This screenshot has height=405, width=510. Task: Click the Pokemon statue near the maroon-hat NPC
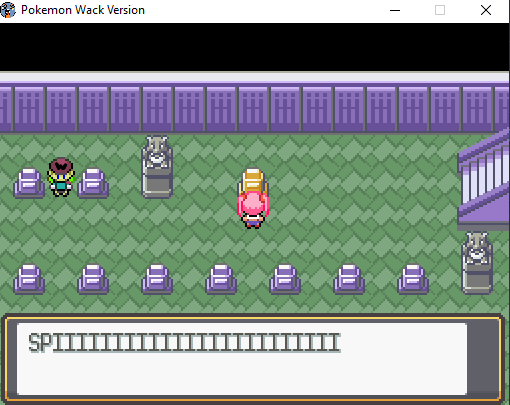tap(157, 166)
